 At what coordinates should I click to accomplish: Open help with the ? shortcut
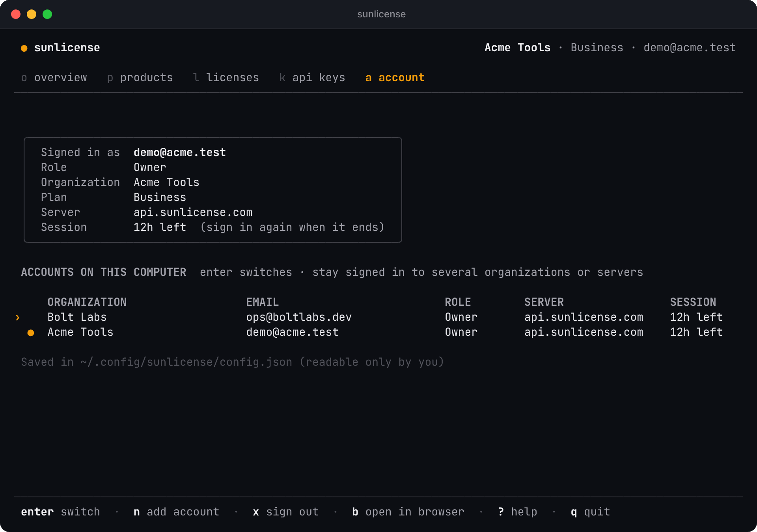coord(517,512)
